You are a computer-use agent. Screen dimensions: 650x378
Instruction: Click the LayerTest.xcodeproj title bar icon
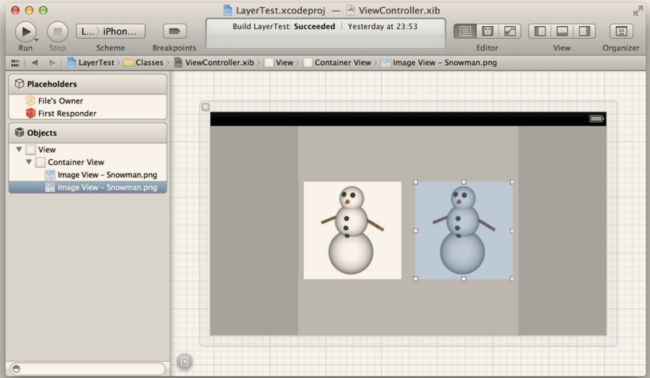pyautogui.click(x=228, y=10)
